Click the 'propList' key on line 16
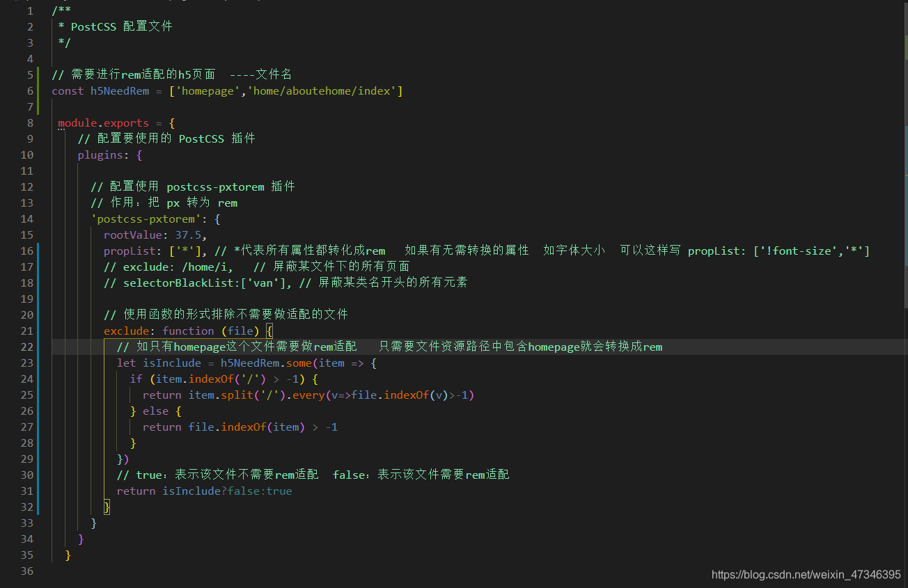Screen dimensions: 908x588 [x=130, y=251]
